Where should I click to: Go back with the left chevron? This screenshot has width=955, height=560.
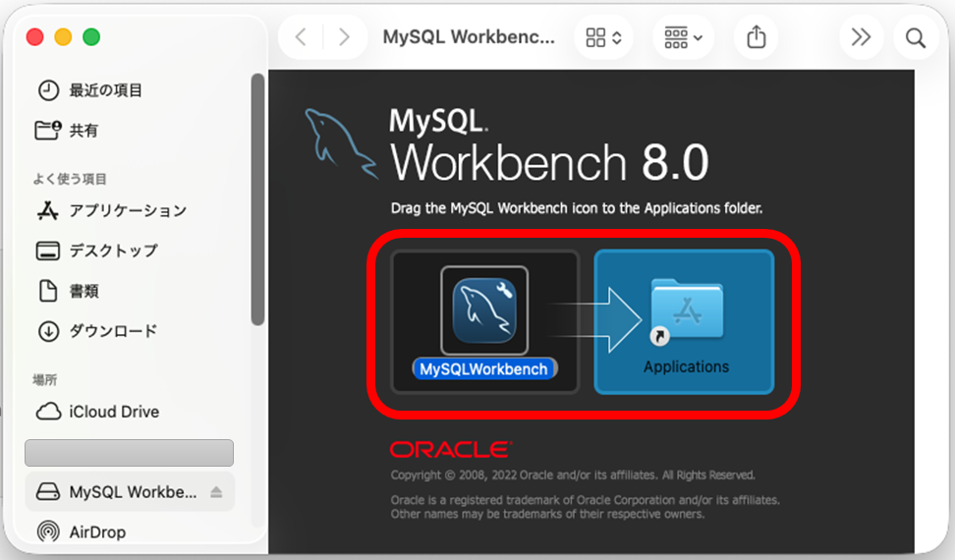coord(301,38)
